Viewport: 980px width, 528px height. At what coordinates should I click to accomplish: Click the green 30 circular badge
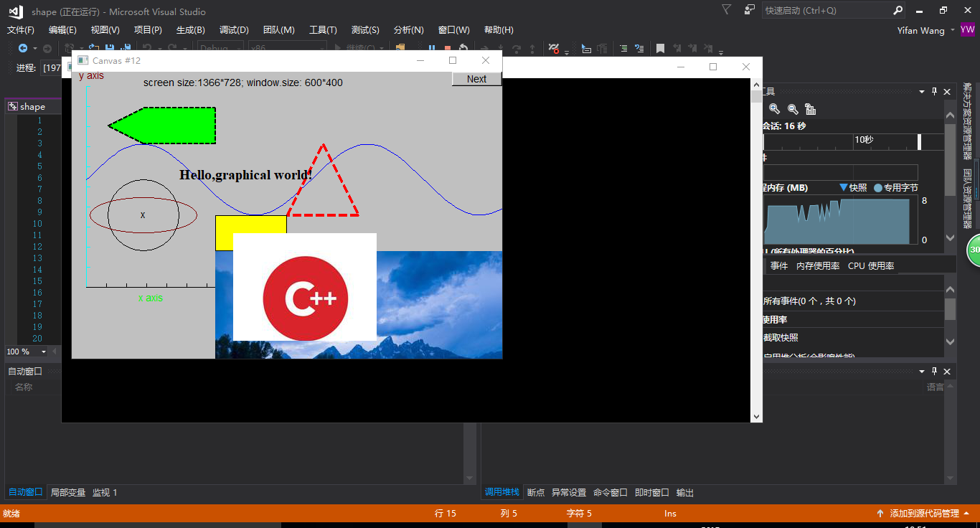coord(974,250)
